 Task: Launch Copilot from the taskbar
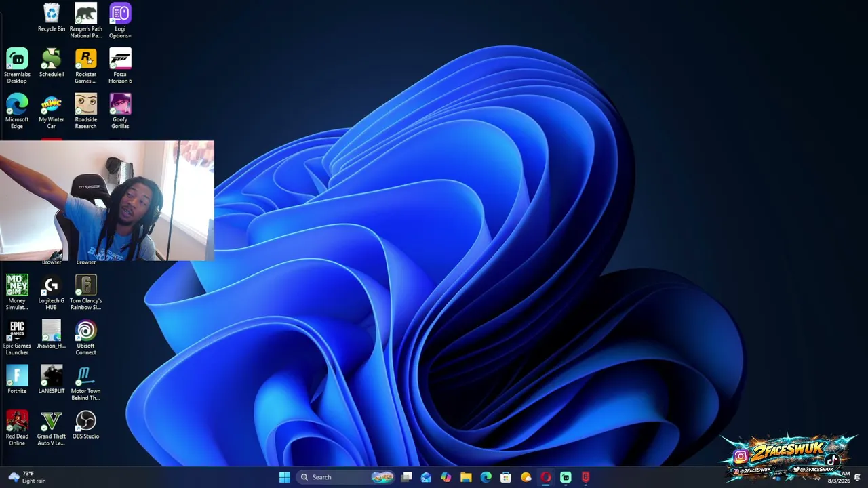pos(446,477)
